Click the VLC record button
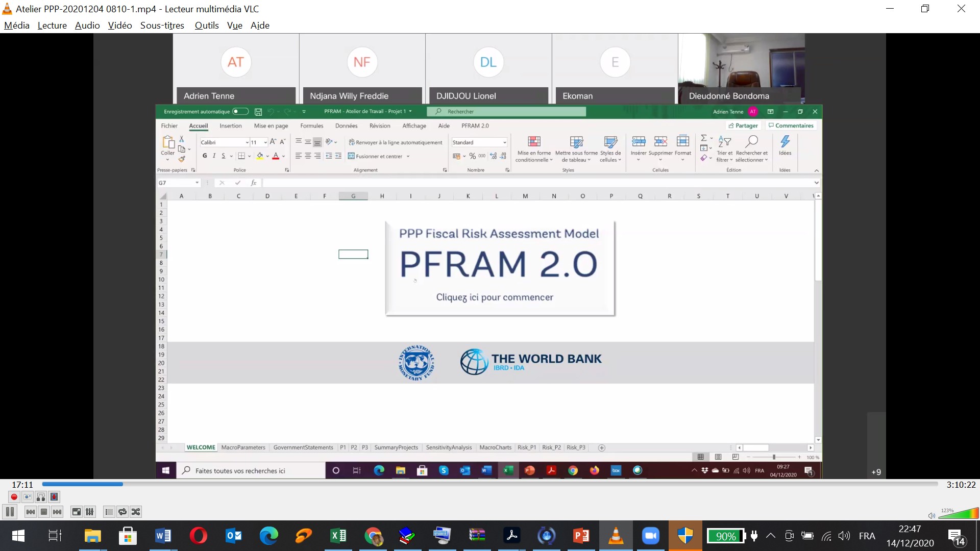980x551 pixels. pos(14,497)
